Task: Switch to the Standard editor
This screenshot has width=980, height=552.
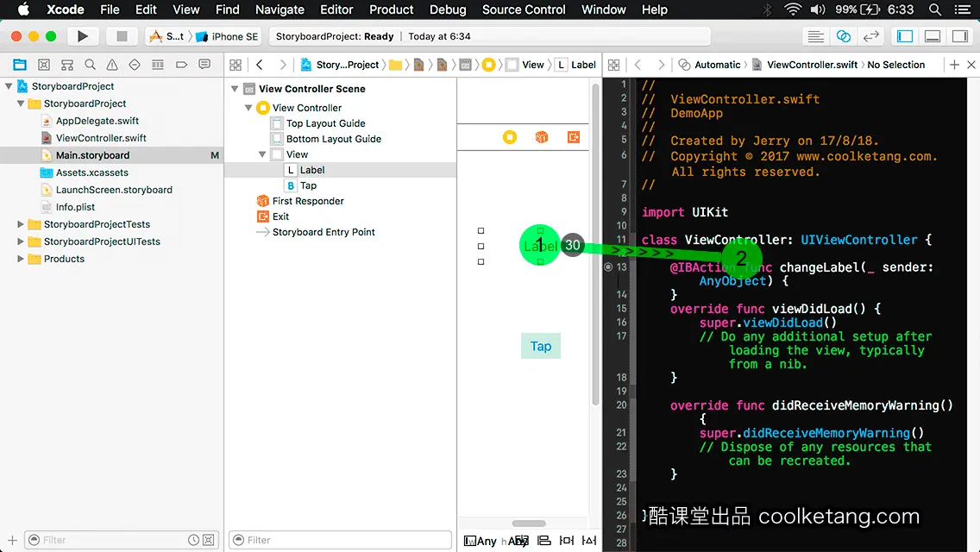Action: pyautogui.click(x=815, y=36)
